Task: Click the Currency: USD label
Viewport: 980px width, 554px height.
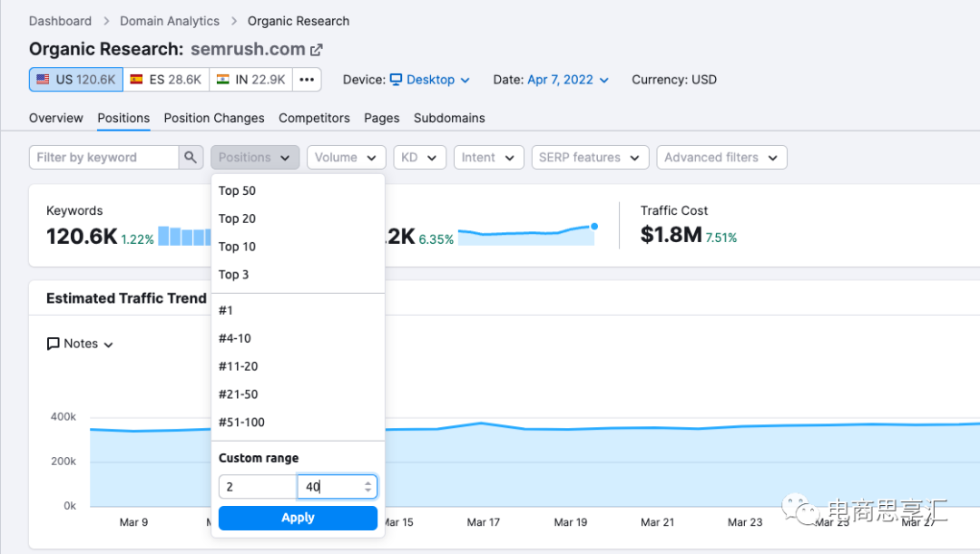Action: pos(673,80)
